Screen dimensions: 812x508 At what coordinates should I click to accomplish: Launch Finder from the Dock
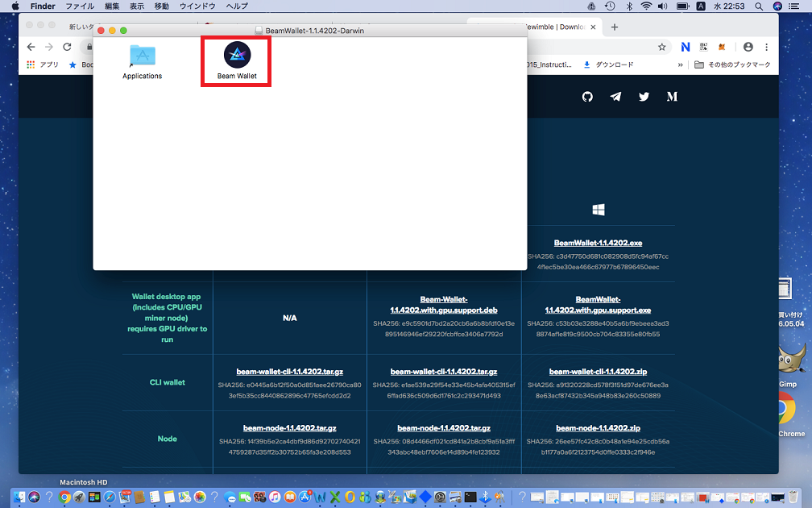(19, 497)
